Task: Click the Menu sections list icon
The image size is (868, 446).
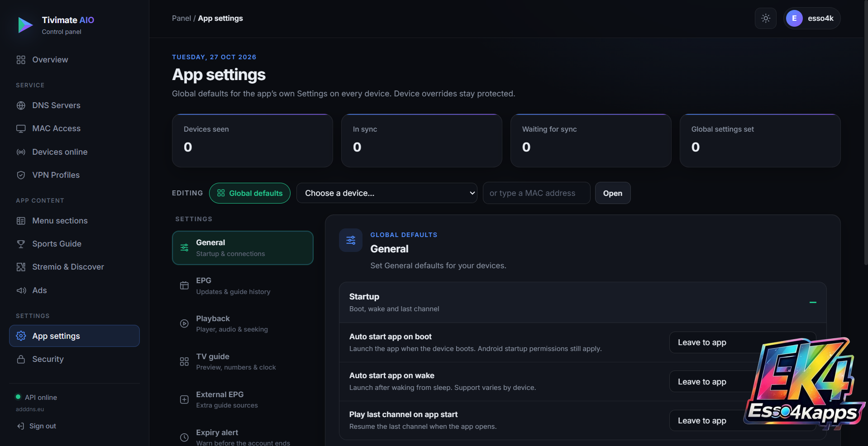Action: coord(21,221)
